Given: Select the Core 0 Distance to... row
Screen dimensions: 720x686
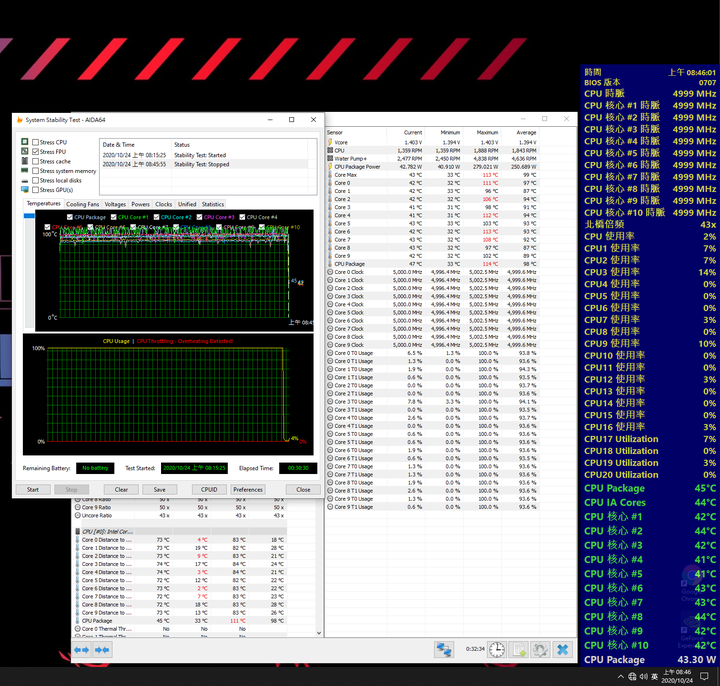Looking at the screenshot, I should pyautogui.click(x=180, y=540).
